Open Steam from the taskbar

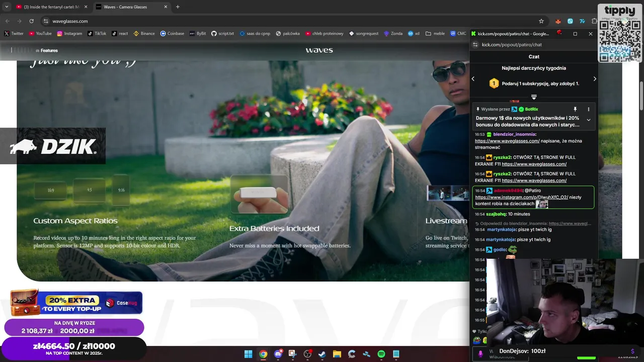322,354
